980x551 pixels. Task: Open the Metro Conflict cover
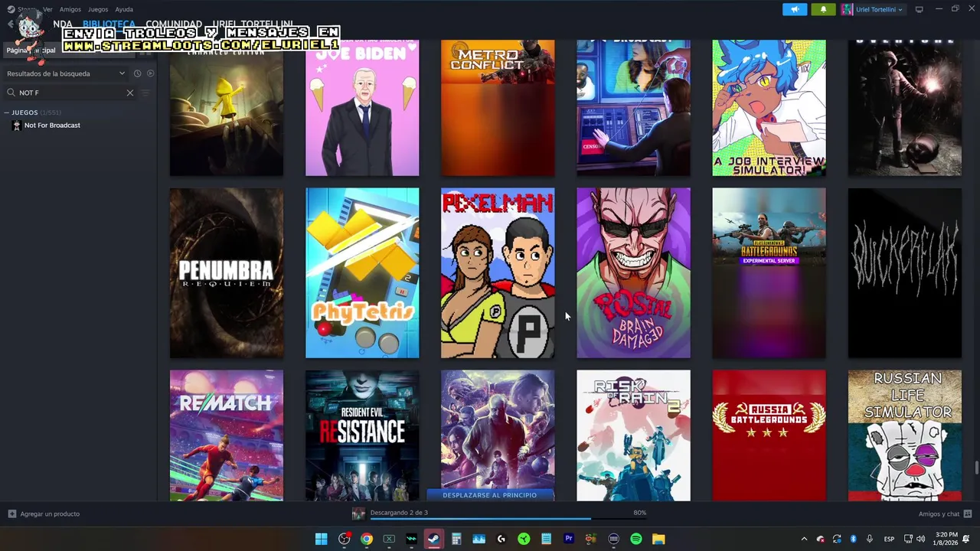click(498, 108)
